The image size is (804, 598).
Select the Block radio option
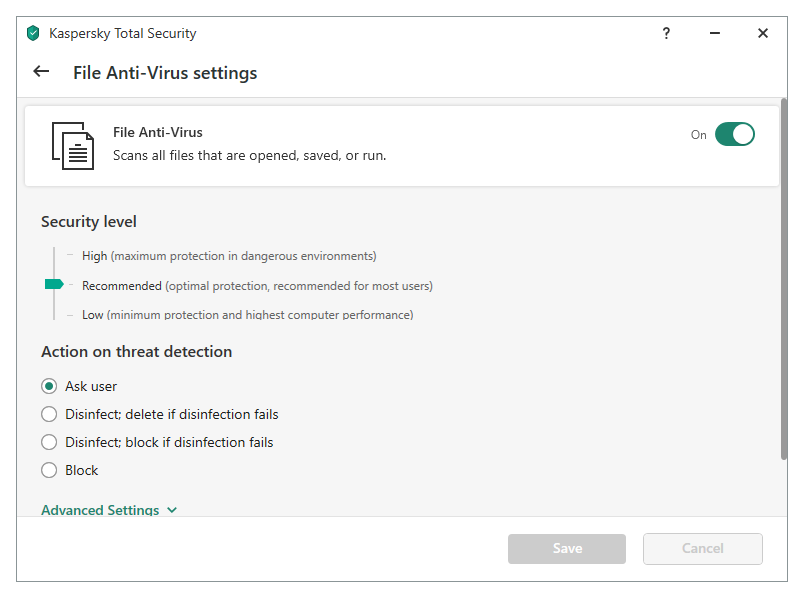point(49,470)
